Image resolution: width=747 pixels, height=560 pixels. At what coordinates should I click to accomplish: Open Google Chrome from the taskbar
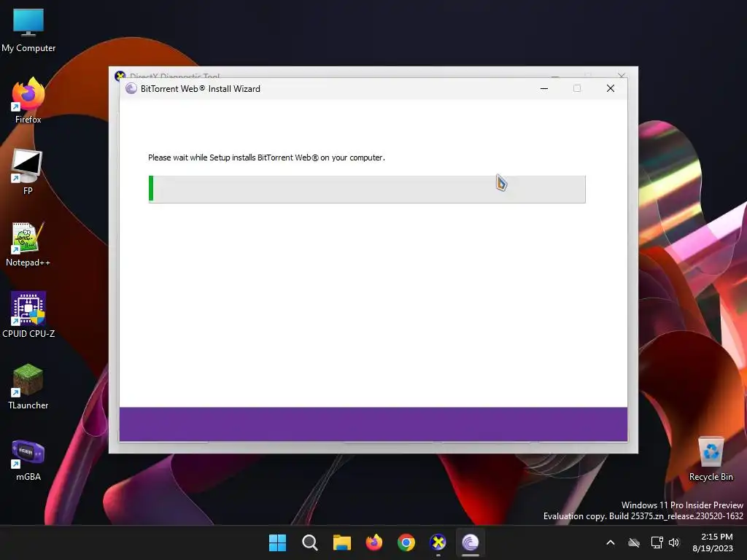tap(406, 542)
